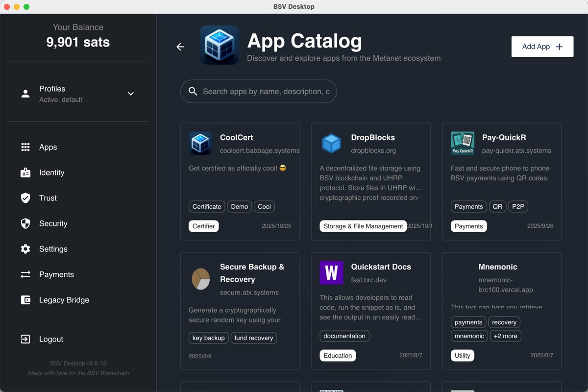Expand the +2 more tags chip

[506, 336]
